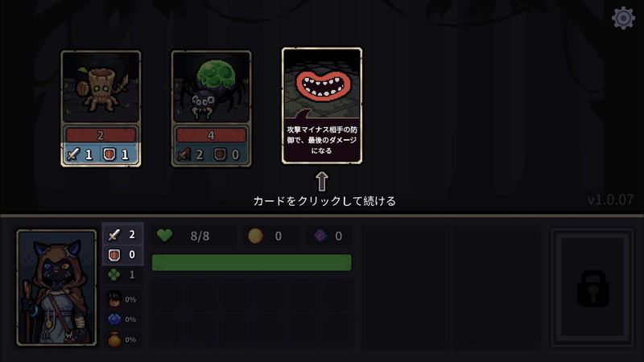This screenshot has height=362, width=644.
Task: Click the gold coin currency icon
Action: point(255,236)
